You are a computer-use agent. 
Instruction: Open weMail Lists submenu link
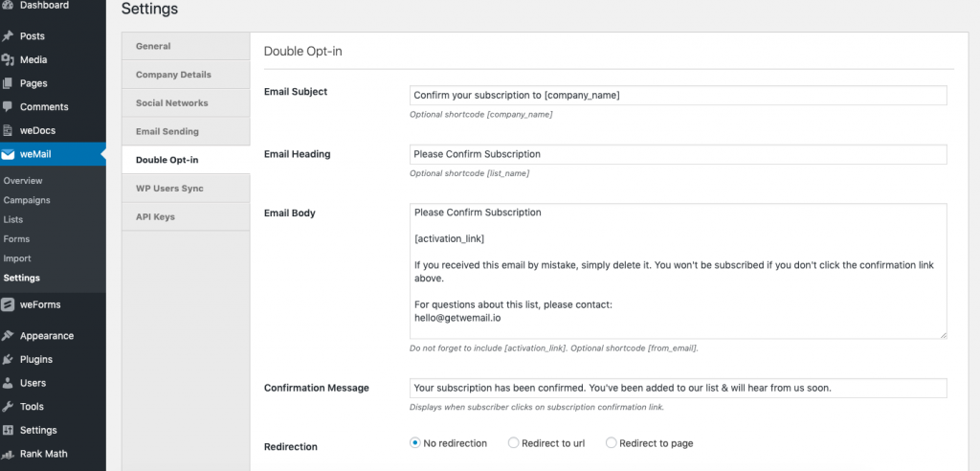[x=13, y=219]
